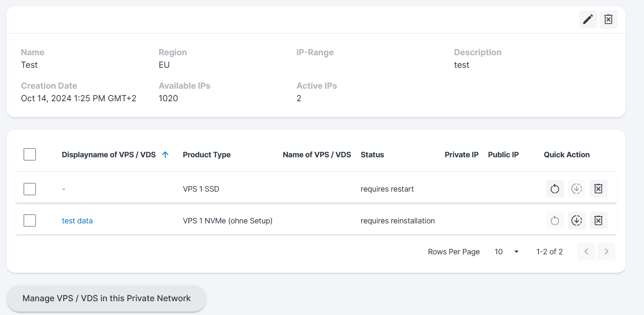This screenshot has width=644, height=315.
Task: Click the creation date 'Oct 14, 2024' value
Action: pyautogui.click(x=79, y=98)
